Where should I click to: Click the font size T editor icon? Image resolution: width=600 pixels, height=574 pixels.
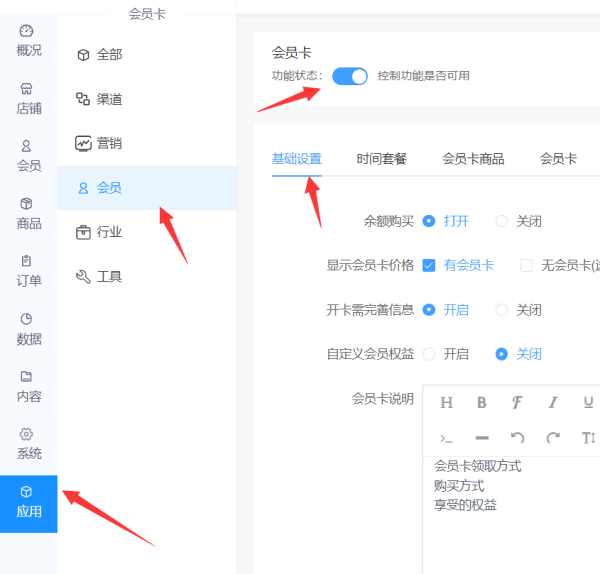click(x=588, y=437)
